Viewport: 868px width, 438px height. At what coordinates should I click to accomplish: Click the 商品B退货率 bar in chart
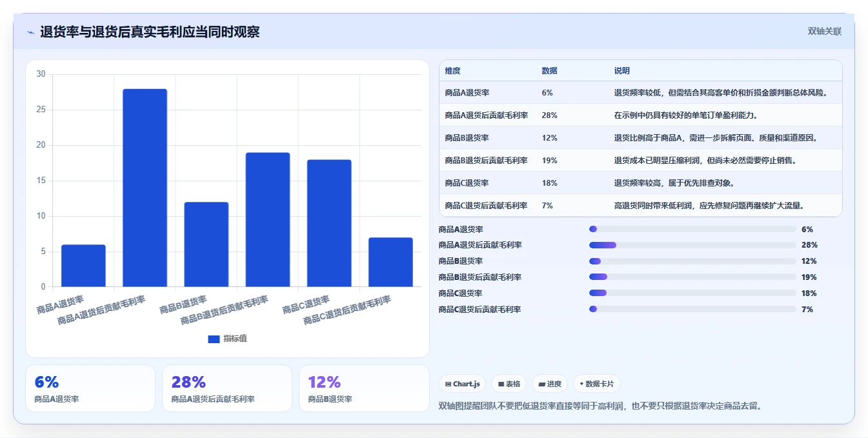(x=207, y=244)
